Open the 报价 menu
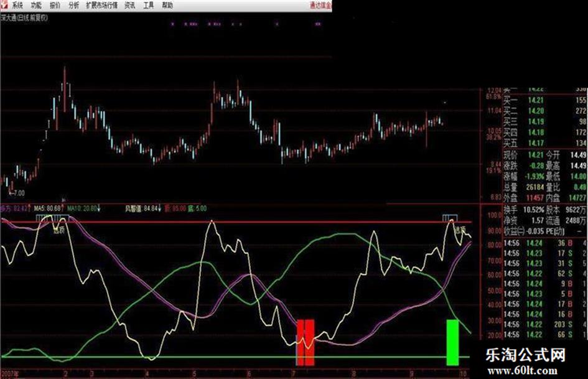The width and height of the screenshot is (588, 379). click(x=55, y=5)
